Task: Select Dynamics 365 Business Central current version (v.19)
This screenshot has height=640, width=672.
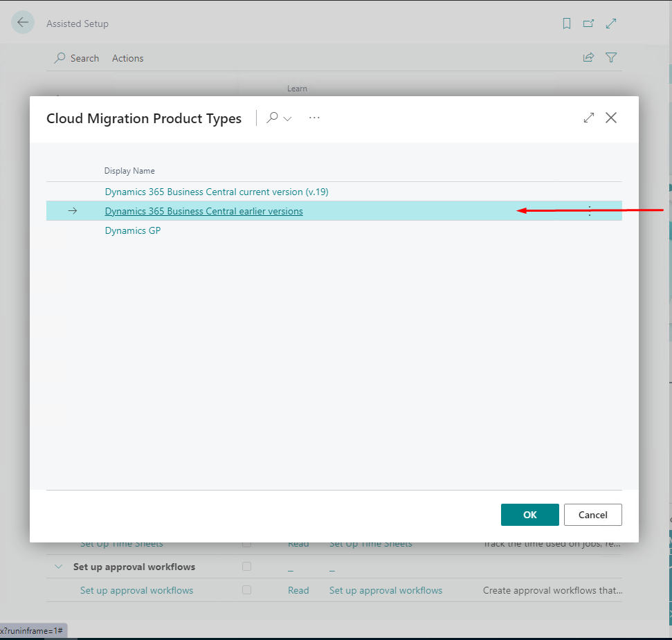Action: point(217,192)
